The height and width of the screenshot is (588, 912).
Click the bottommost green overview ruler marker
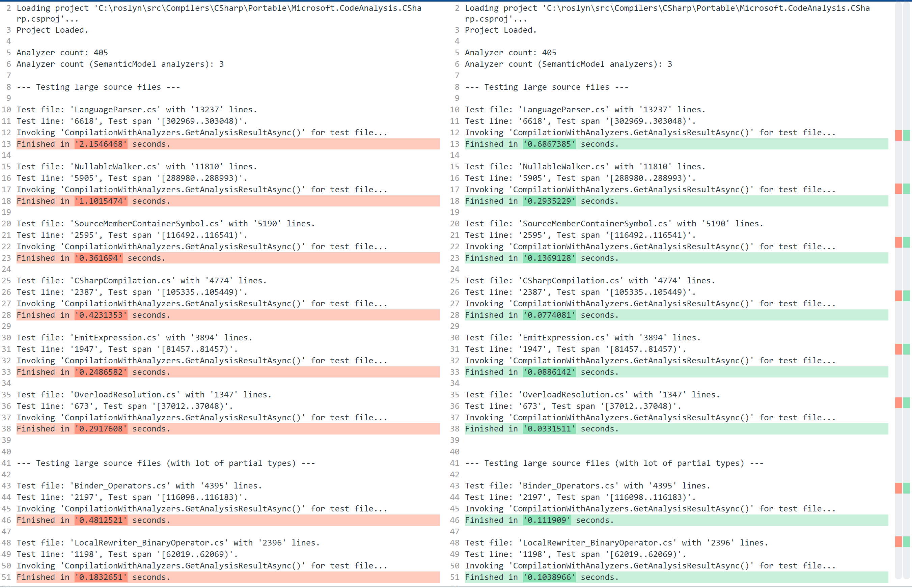(x=907, y=542)
